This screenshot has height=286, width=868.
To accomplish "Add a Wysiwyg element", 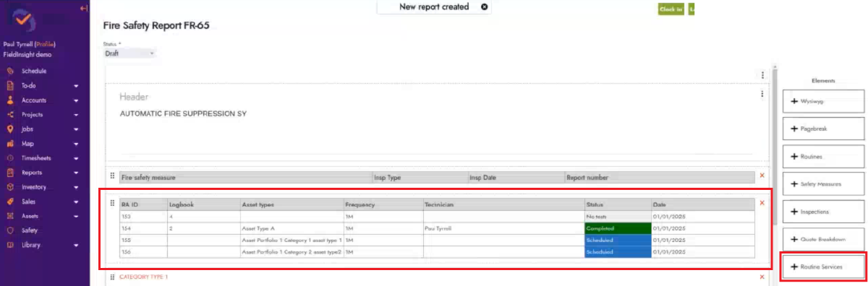I will pyautogui.click(x=823, y=101).
